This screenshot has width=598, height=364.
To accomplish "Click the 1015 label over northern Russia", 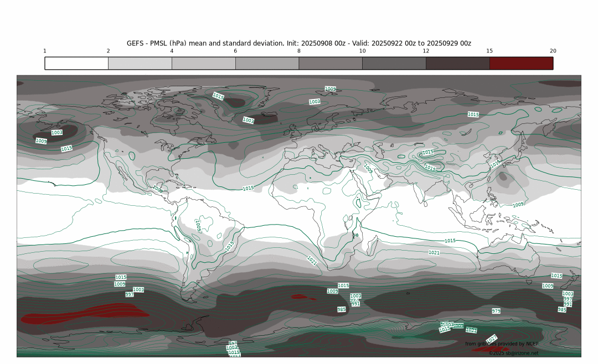I will point(473,115).
